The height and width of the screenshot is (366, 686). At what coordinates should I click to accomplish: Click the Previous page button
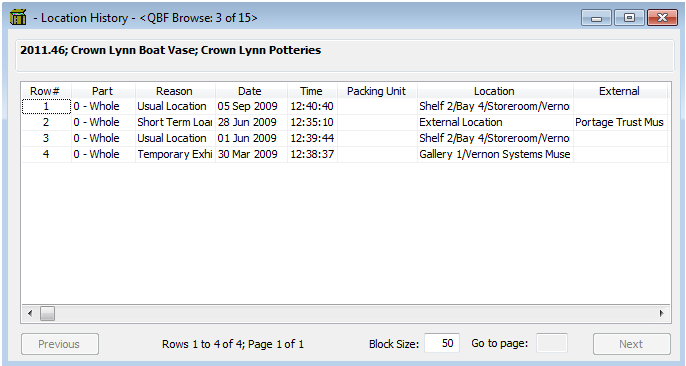click(60, 344)
